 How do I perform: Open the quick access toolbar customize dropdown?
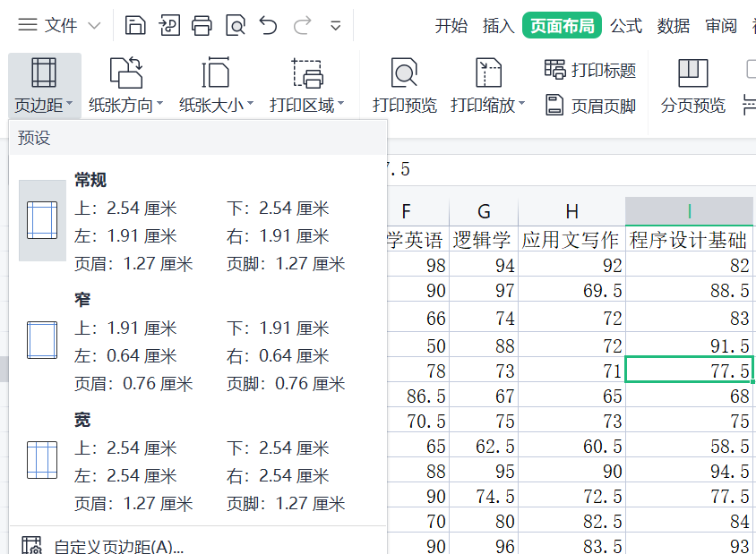pos(336,26)
